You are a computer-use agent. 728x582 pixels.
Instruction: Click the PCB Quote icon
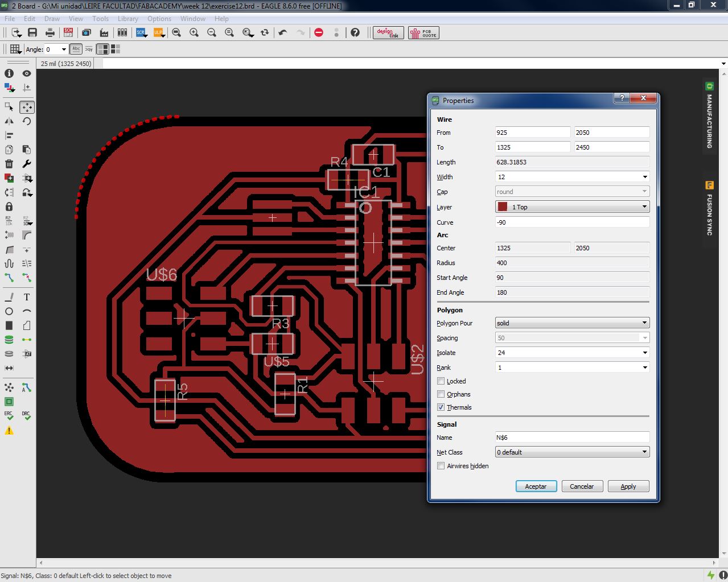[x=423, y=33]
